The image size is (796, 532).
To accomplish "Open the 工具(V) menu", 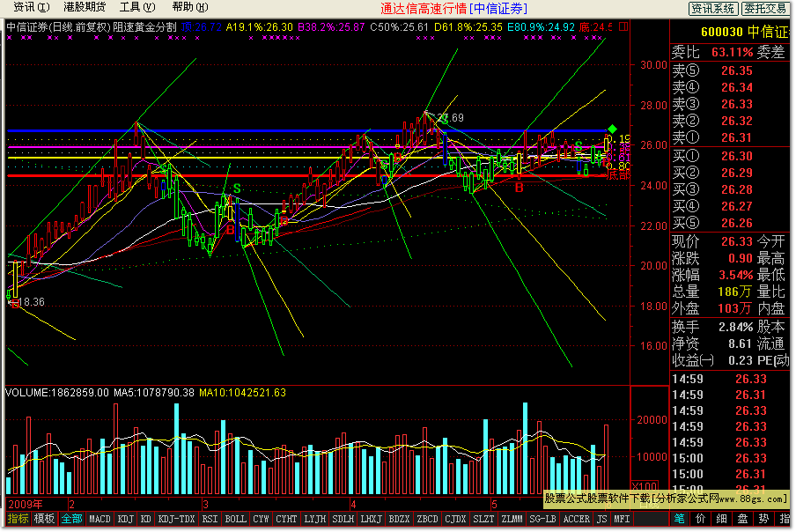I will (137, 7).
